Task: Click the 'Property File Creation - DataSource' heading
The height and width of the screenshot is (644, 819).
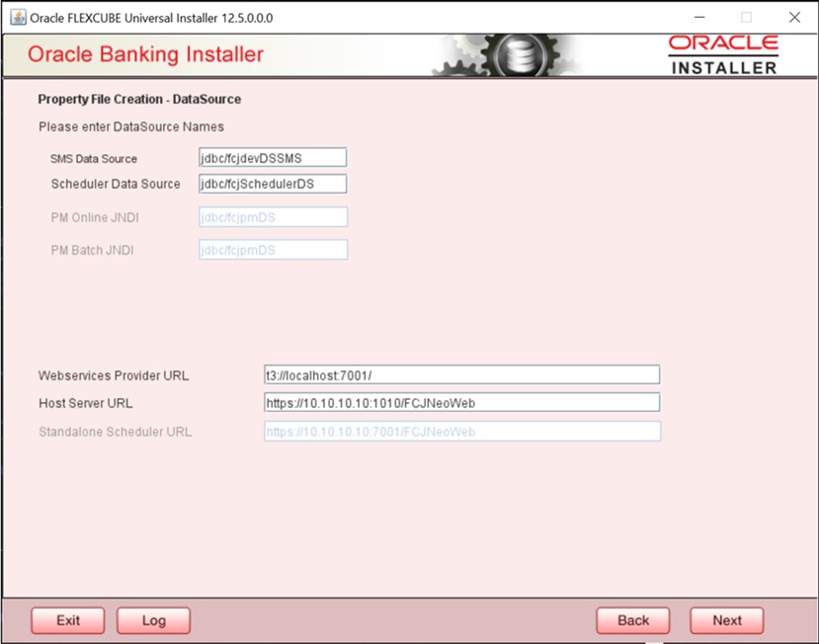Action: click(x=139, y=99)
